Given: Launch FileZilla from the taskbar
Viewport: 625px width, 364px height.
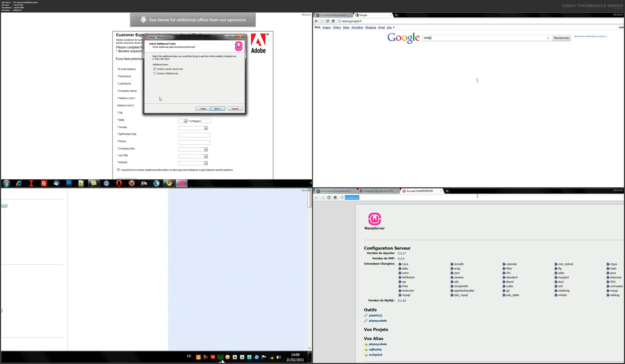Looking at the screenshot, I should [44, 183].
